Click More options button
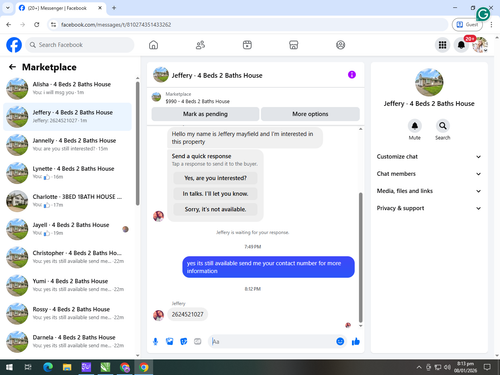Image resolution: width=500 pixels, height=375 pixels. (x=310, y=114)
